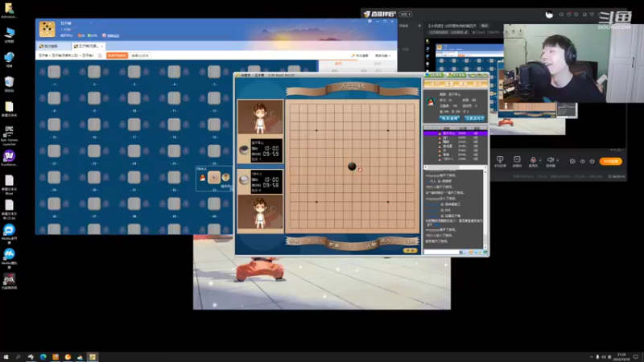Click the black stone on the Gomoku board
The width and height of the screenshot is (644, 362).
pos(352,167)
